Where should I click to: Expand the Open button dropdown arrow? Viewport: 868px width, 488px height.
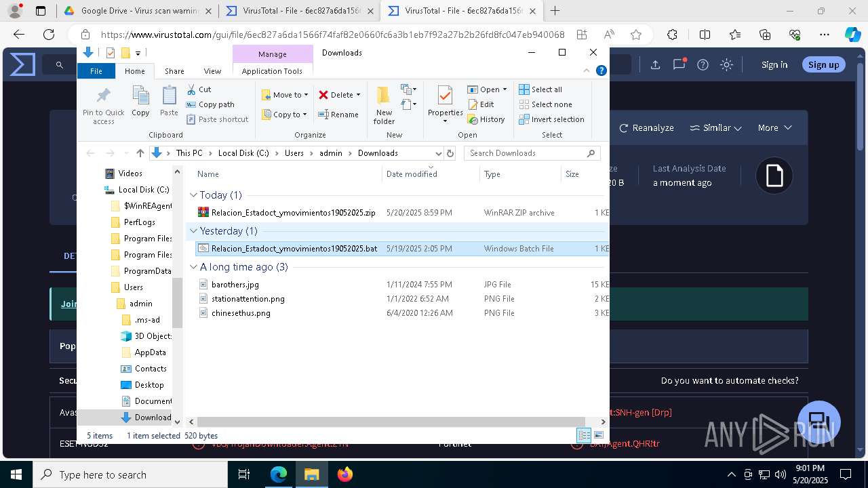[505, 89]
